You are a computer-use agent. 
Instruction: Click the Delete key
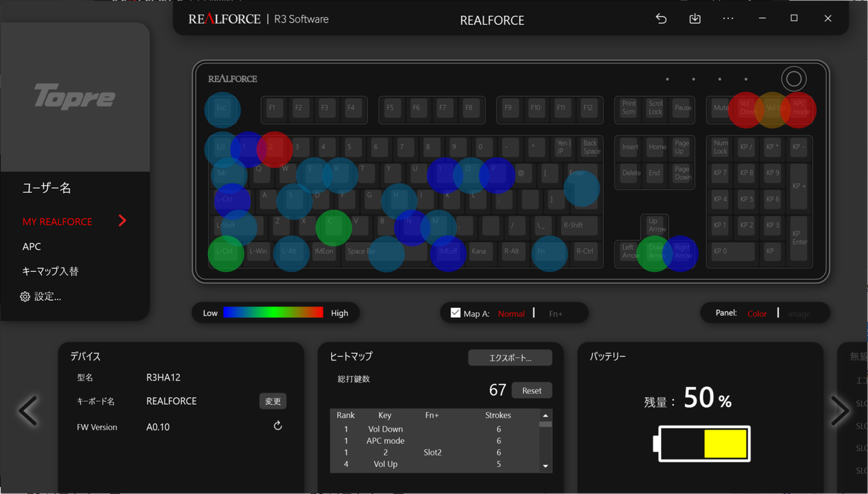(x=630, y=174)
